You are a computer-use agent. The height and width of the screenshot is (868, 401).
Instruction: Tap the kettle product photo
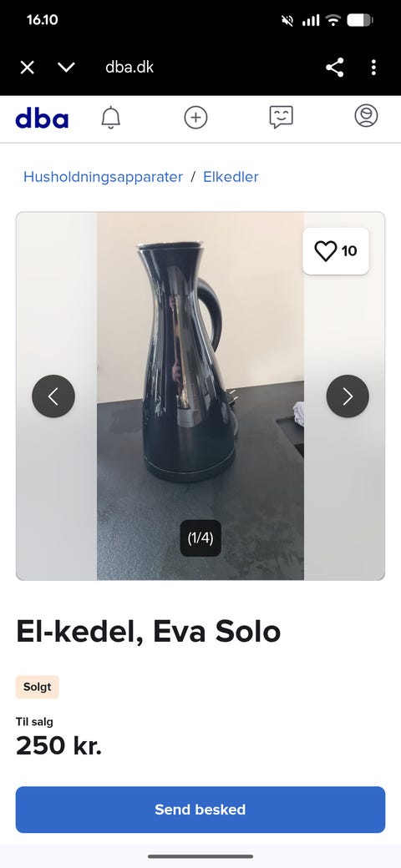(x=200, y=396)
